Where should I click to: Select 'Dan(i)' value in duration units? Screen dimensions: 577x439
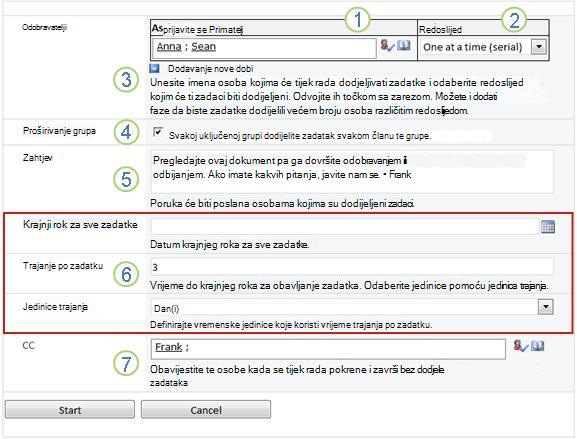(166, 308)
